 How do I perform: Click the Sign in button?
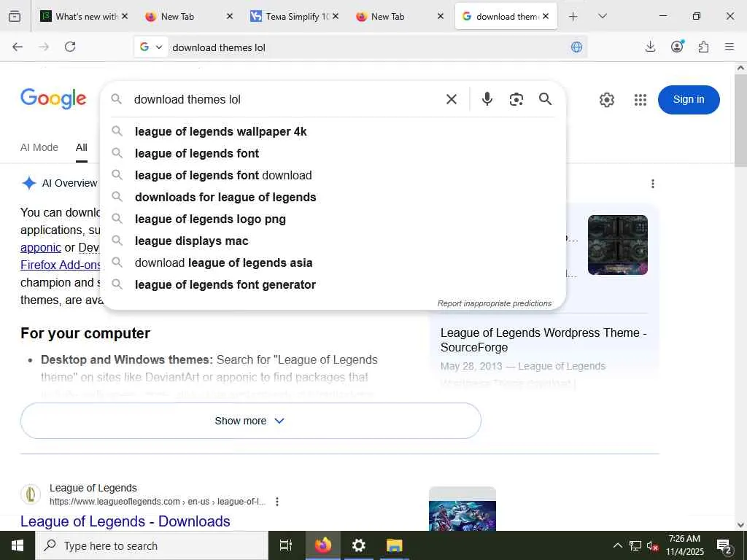(689, 99)
